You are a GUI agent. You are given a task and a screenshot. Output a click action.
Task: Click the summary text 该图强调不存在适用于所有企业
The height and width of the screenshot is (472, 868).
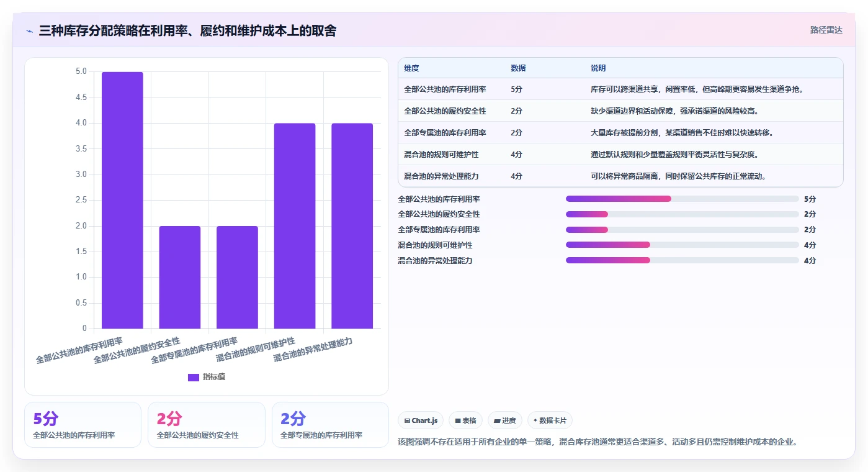597,442
